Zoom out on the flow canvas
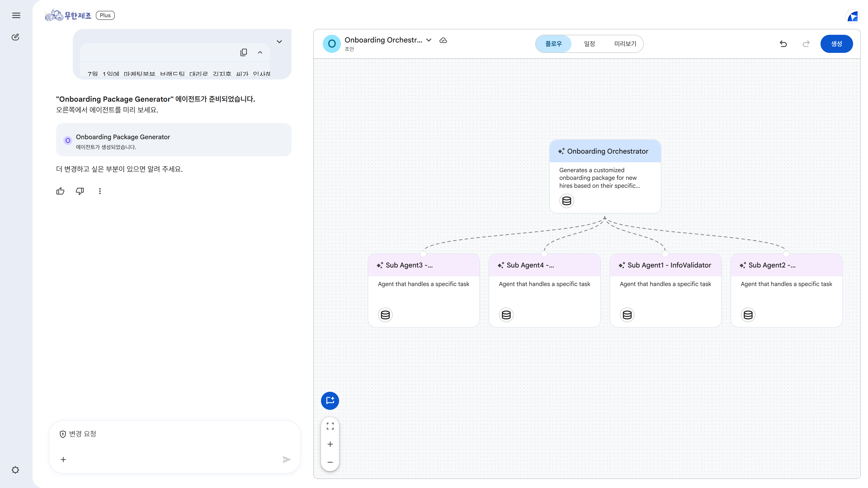 [x=330, y=462]
